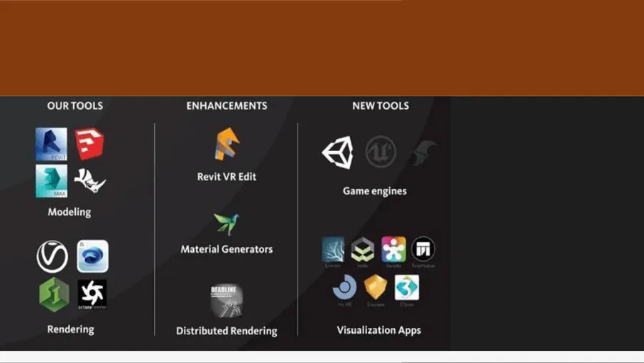Click the OUR TOOLS heading
The image size is (644, 363).
75,106
